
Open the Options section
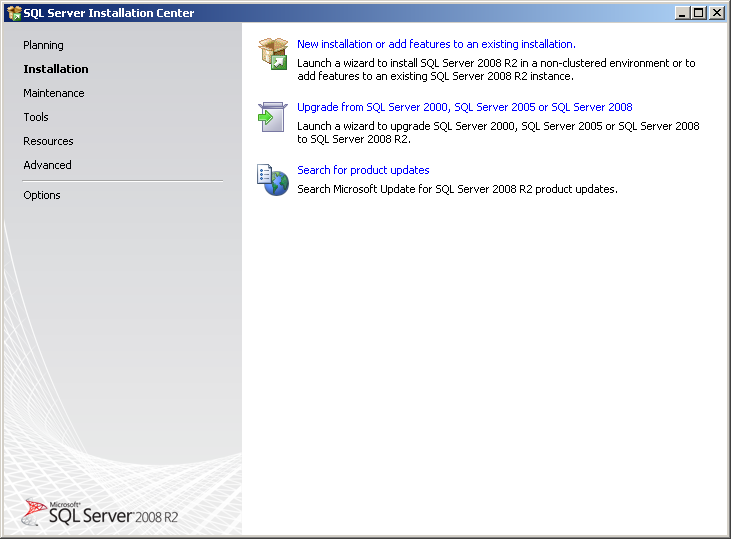[x=41, y=195]
